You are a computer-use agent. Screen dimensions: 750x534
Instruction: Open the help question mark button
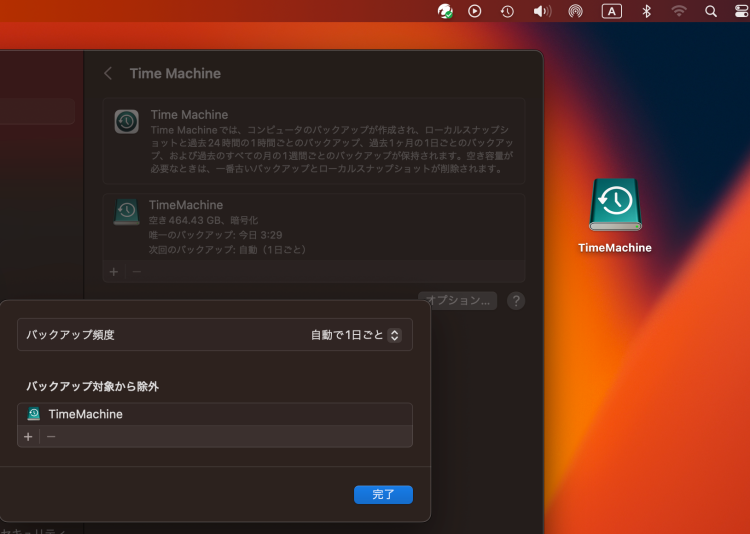click(516, 300)
